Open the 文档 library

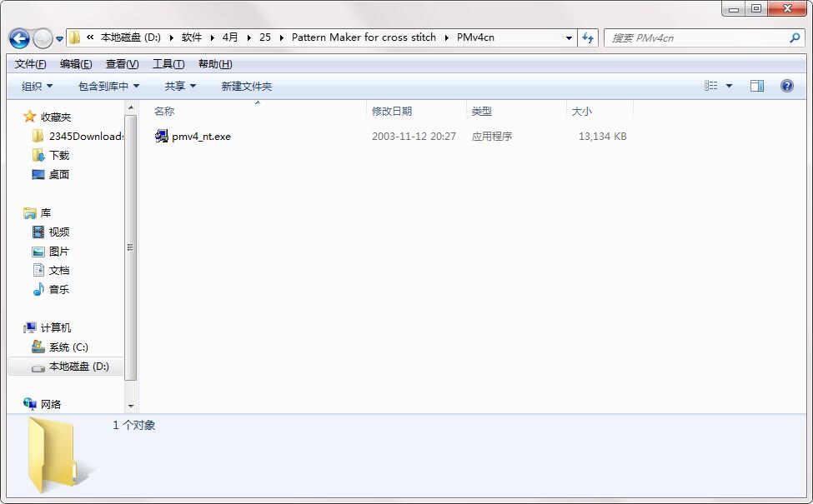click(x=59, y=271)
